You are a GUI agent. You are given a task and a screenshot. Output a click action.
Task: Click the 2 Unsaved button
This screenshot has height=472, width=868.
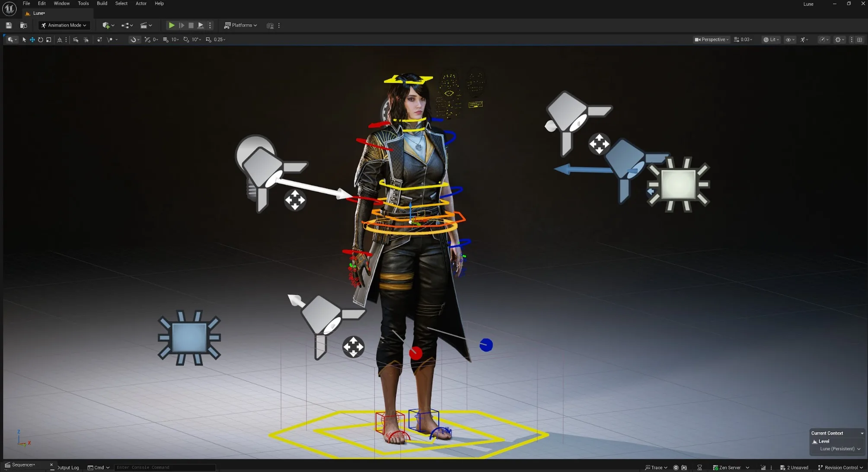coord(794,468)
